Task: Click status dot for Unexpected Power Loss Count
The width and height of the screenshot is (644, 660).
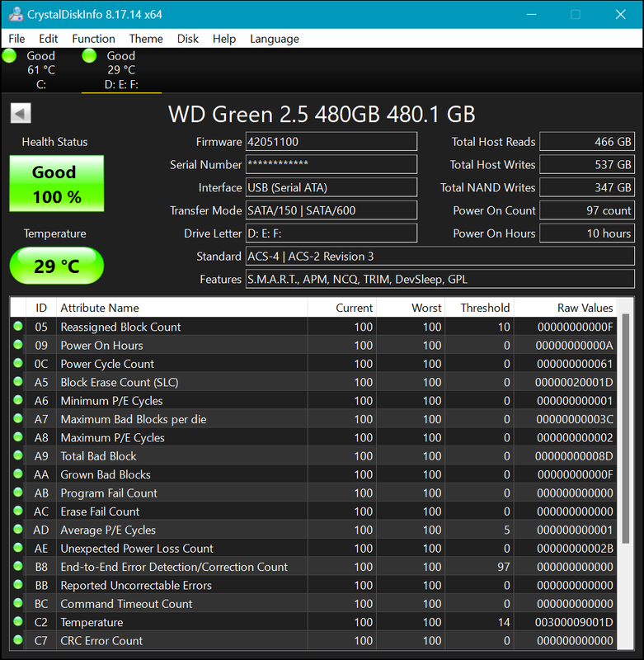Action: [17, 548]
